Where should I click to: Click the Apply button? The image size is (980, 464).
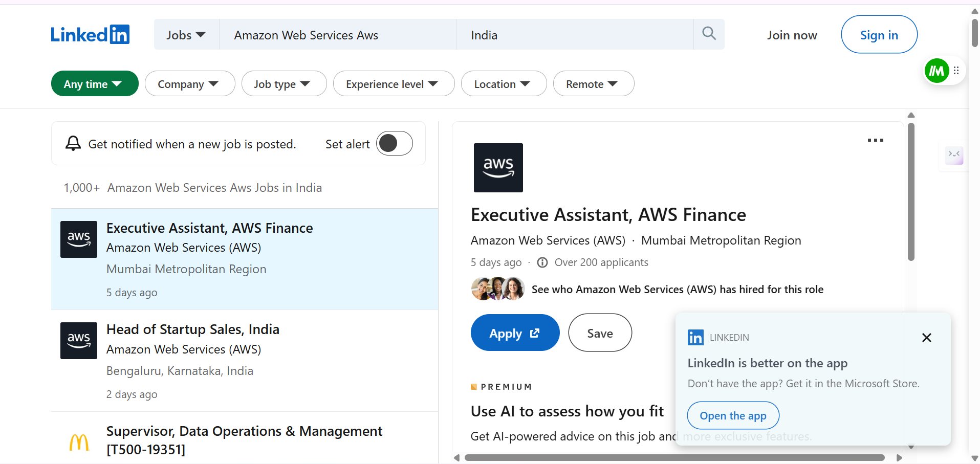point(514,333)
